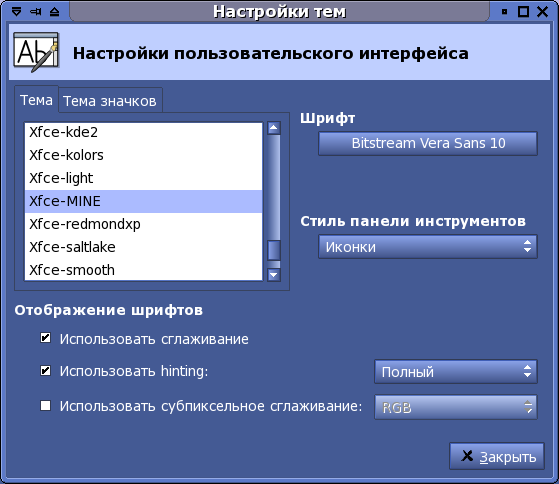559x484 pixels.
Task: Select the Xfce-light theme
Action: (x=143, y=178)
